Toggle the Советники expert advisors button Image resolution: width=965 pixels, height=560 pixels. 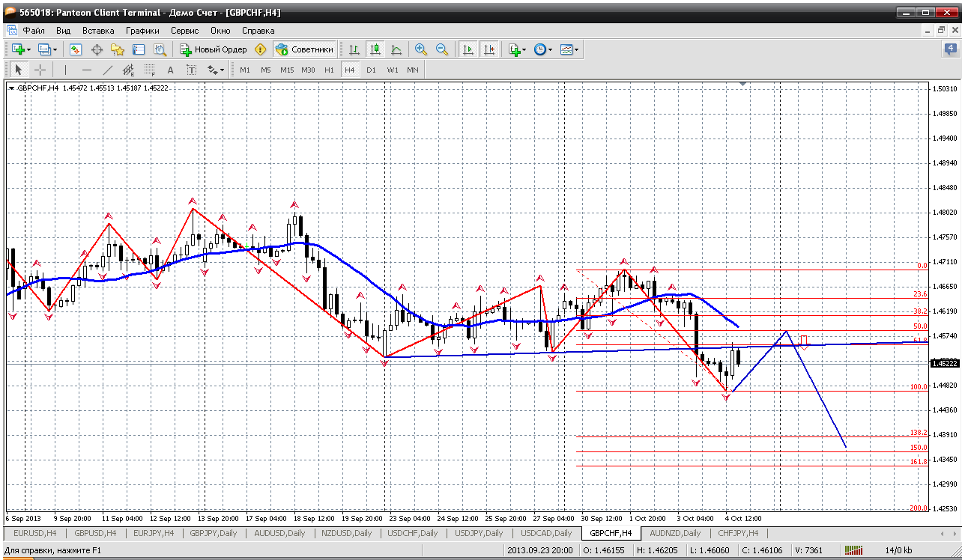point(305,49)
